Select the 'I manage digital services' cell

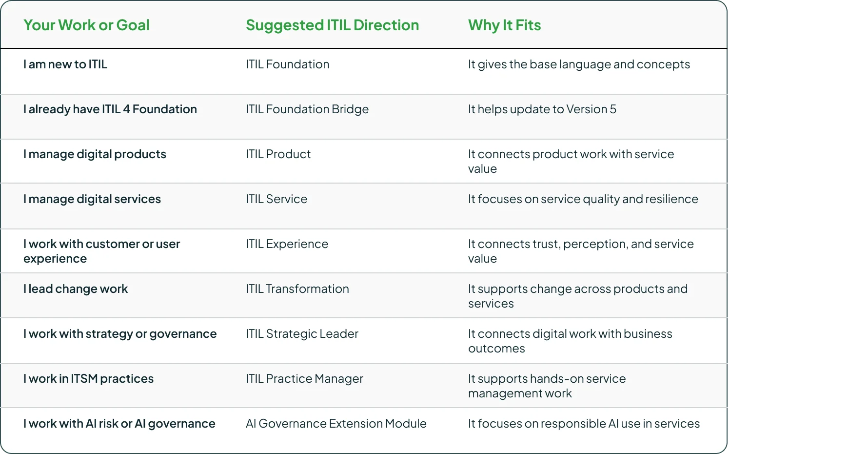point(92,199)
